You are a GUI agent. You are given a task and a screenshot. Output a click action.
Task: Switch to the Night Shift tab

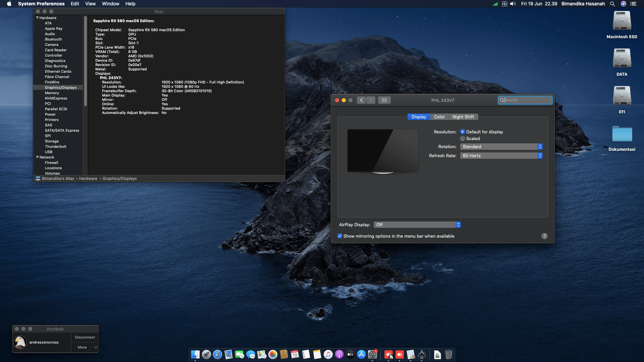point(463,117)
